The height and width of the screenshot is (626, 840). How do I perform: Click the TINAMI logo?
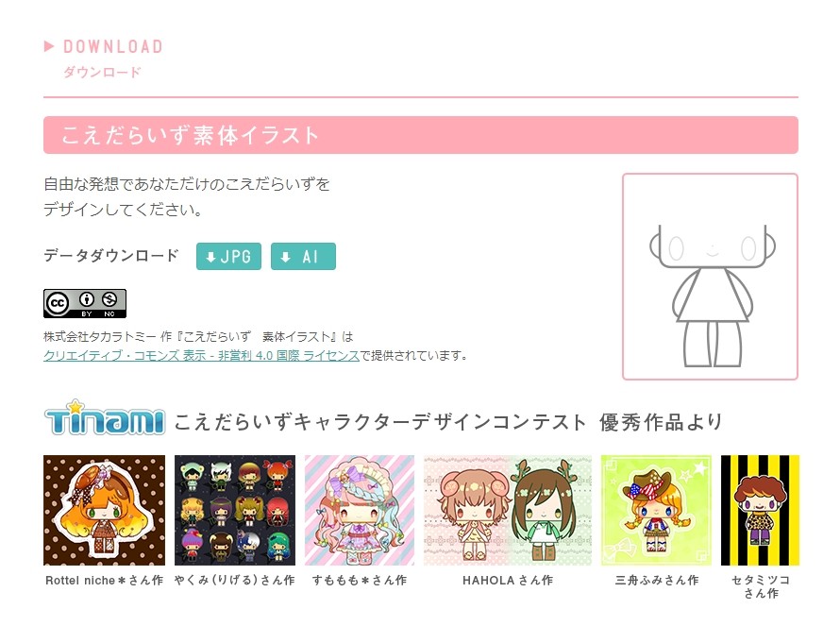105,417
